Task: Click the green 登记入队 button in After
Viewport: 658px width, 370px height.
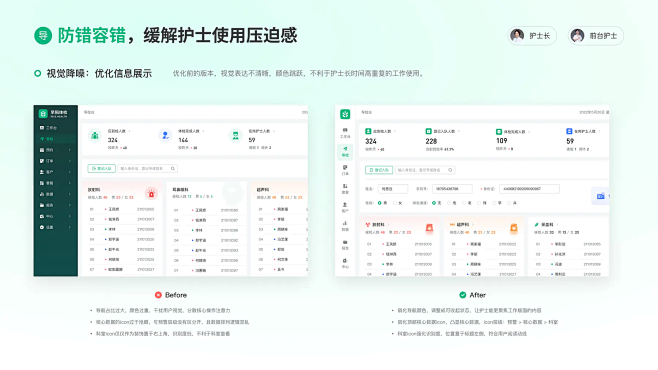Action: pyautogui.click(x=379, y=170)
